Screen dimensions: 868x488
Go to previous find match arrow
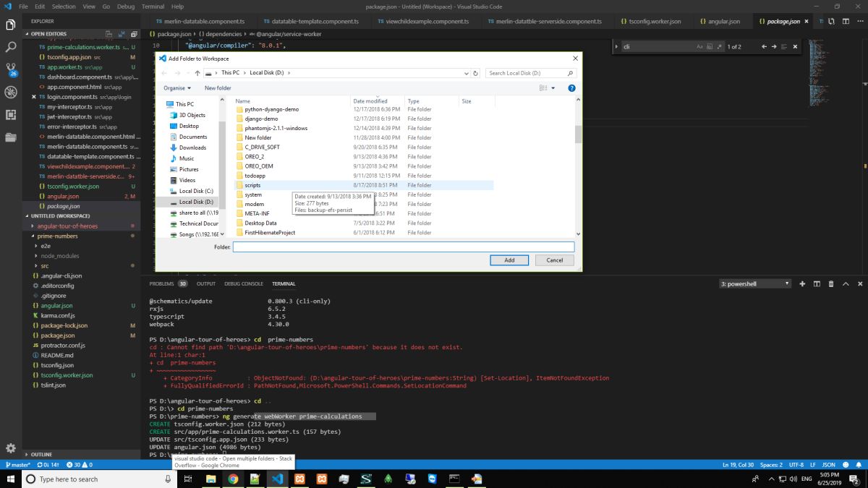click(x=764, y=46)
